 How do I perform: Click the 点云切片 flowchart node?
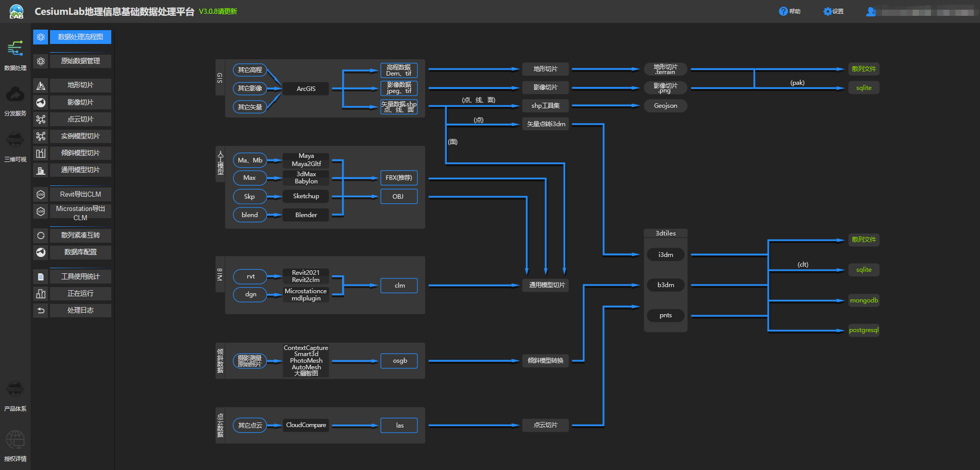[x=546, y=425]
